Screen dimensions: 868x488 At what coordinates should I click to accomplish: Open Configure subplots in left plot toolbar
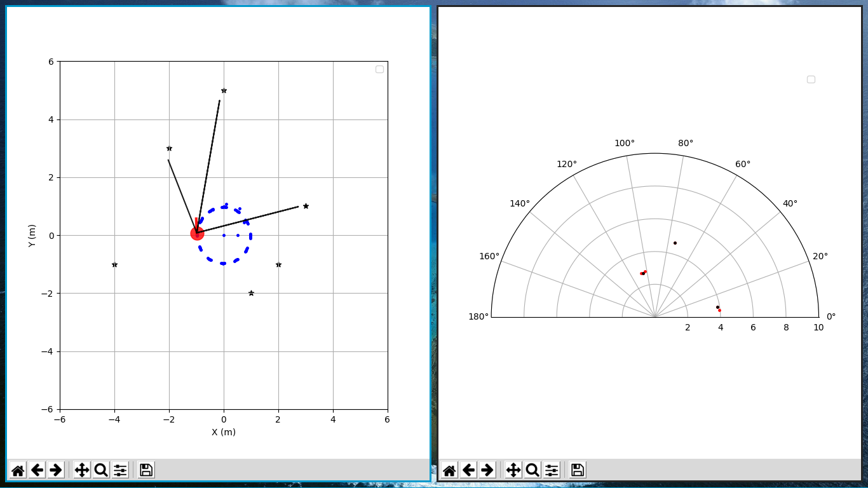[120, 470]
